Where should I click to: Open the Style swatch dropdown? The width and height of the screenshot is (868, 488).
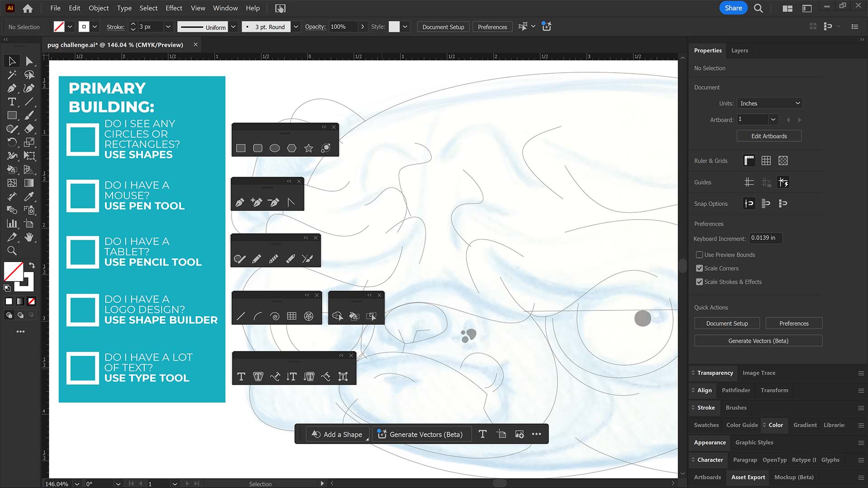(405, 27)
